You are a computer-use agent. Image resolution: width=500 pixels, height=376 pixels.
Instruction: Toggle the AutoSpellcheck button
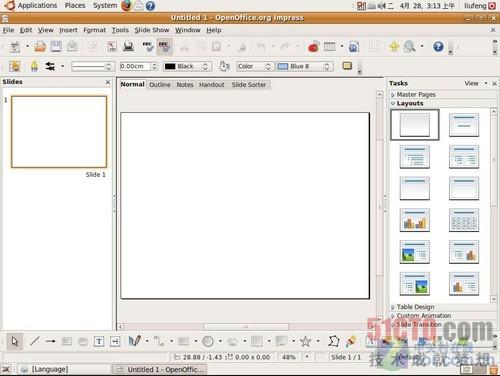click(x=164, y=46)
